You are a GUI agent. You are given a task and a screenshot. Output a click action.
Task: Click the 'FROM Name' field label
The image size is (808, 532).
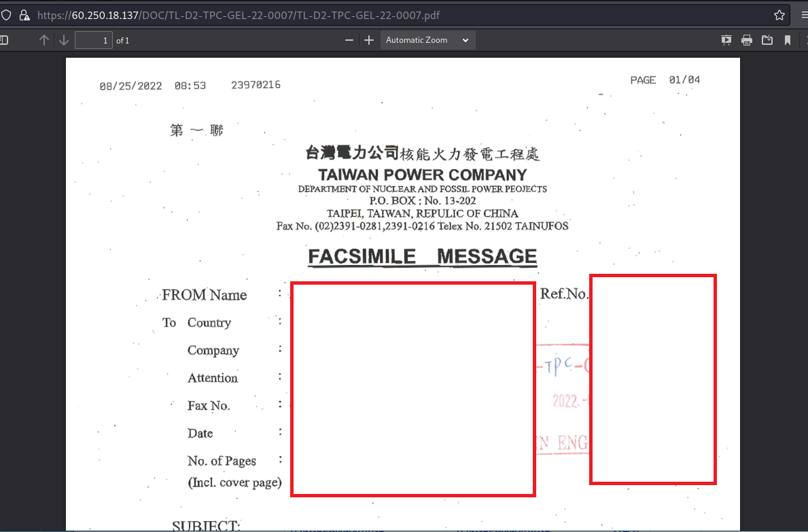205,295
